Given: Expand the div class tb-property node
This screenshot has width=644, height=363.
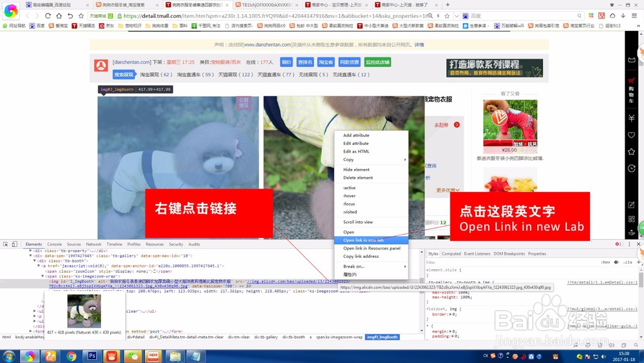Looking at the screenshot, I should click(30, 251).
